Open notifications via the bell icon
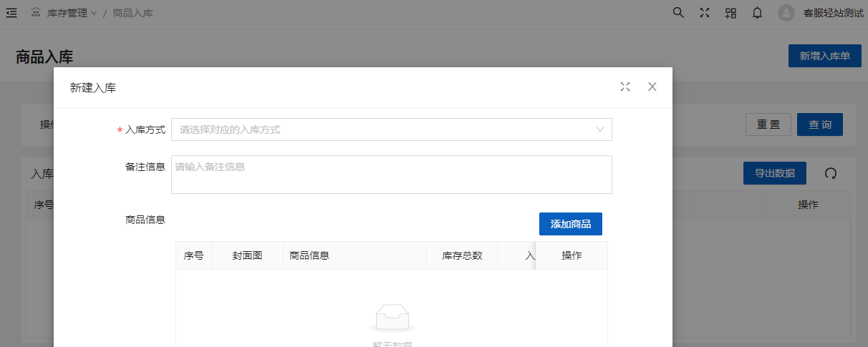The image size is (868, 347). 757,13
